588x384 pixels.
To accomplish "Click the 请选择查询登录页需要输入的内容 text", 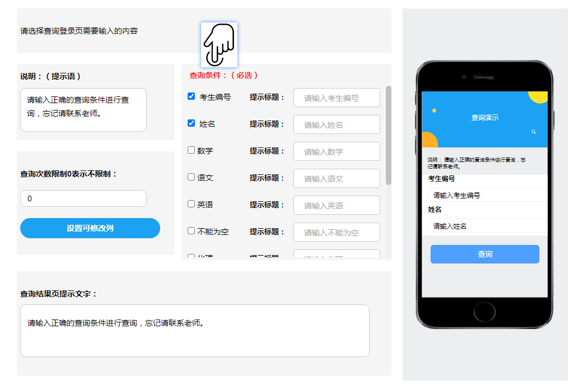I will (79, 31).
